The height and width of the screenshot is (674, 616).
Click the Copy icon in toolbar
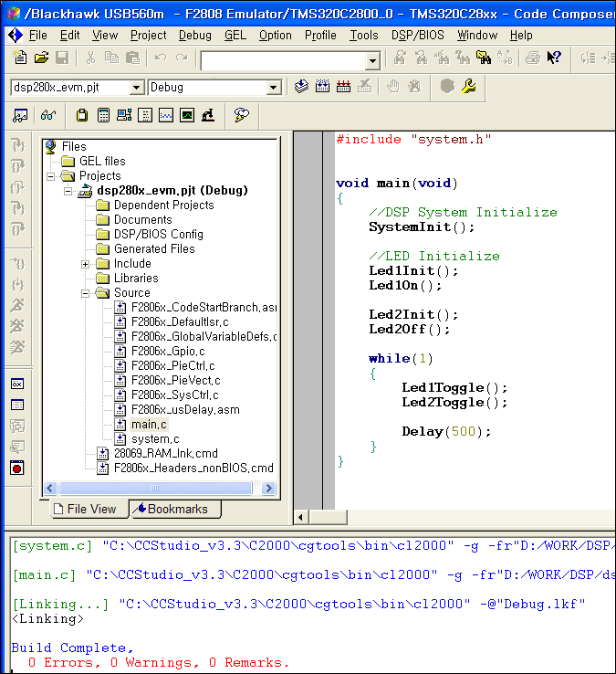(x=111, y=58)
